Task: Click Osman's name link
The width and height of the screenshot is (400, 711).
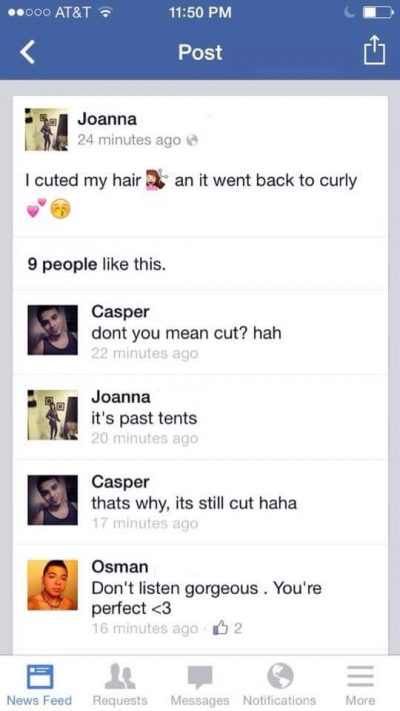Action: pyautogui.click(x=120, y=567)
